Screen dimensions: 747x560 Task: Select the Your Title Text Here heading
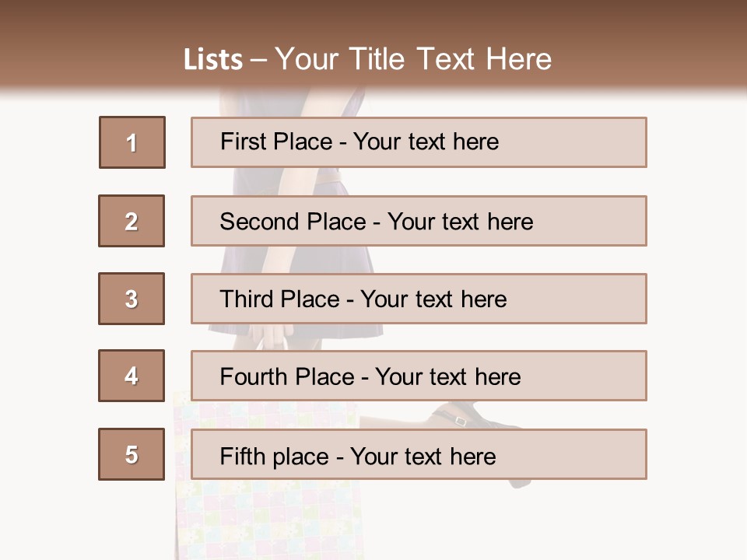tap(413, 60)
